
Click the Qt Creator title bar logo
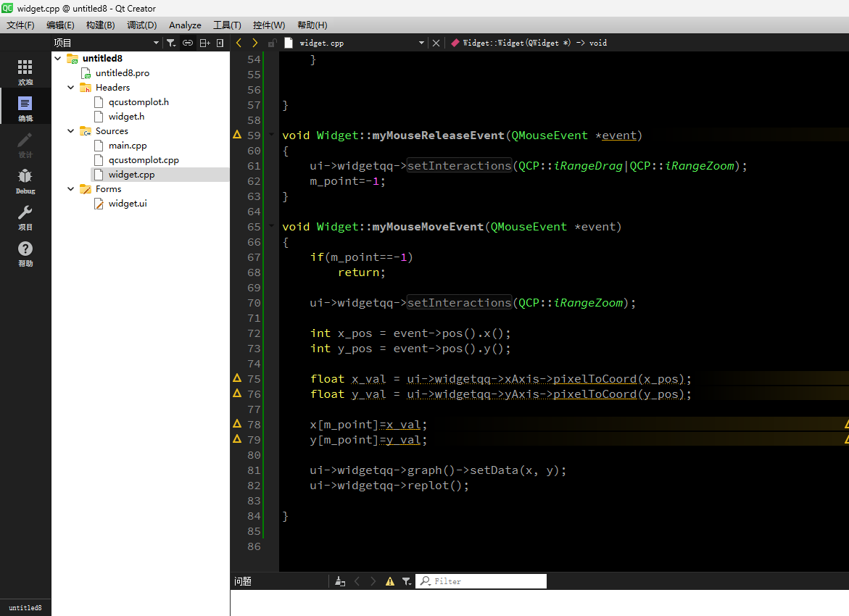point(7,8)
